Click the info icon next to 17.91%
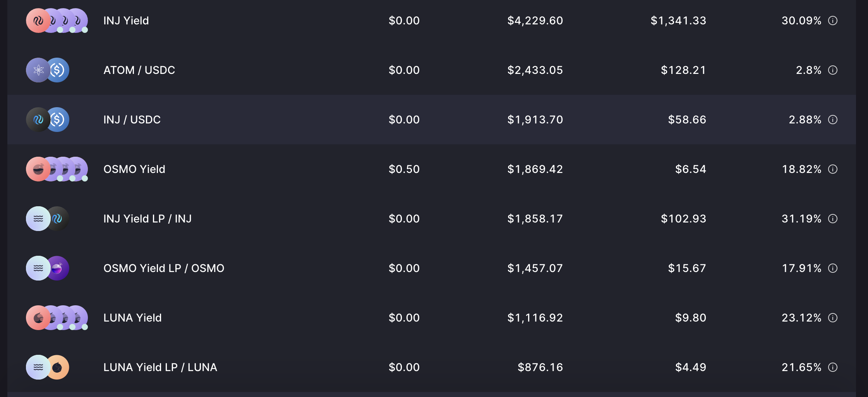The width and height of the screenshot is (868, 397). (833, 268)
